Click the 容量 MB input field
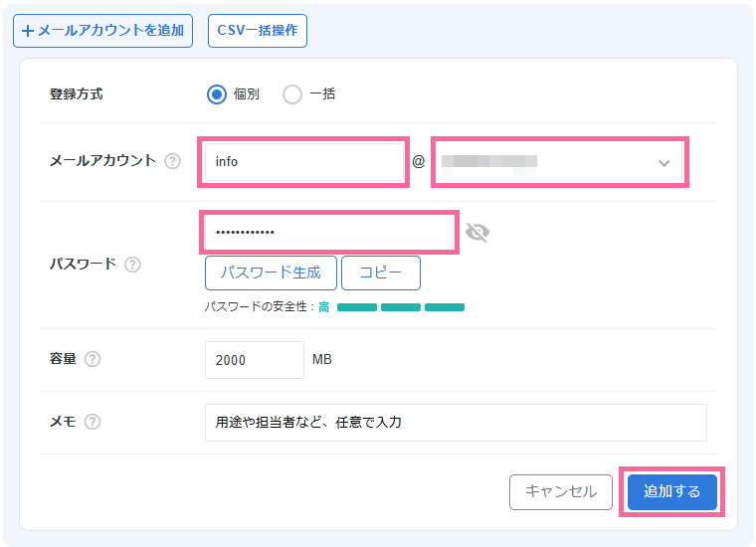Image resolution: width=756 pixels, height=547 pixels. click(x=254, y=360)
